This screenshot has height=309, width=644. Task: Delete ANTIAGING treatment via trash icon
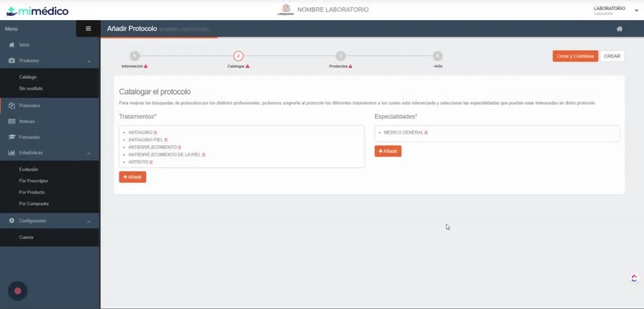click(155, 133)
